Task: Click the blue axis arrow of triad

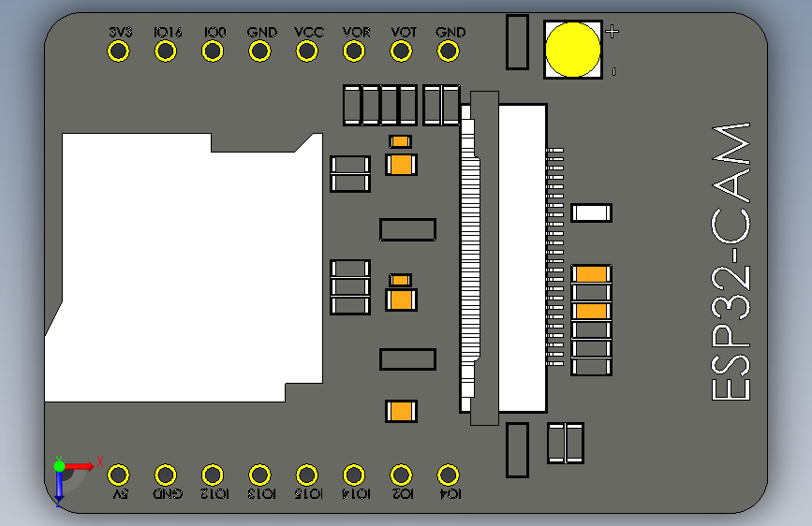Action: [x=59, y=489]
